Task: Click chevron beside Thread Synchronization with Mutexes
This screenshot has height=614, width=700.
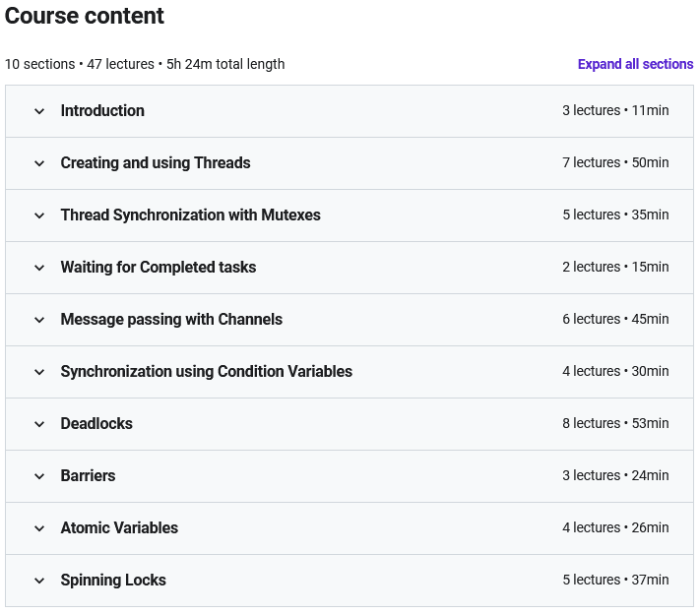Action: 39,215
